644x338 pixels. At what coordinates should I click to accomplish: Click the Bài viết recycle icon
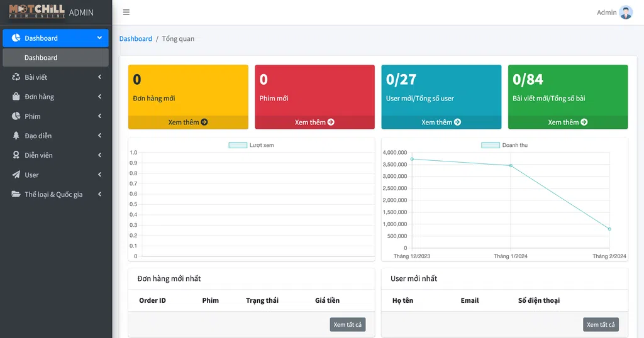[x=16, y=77]
